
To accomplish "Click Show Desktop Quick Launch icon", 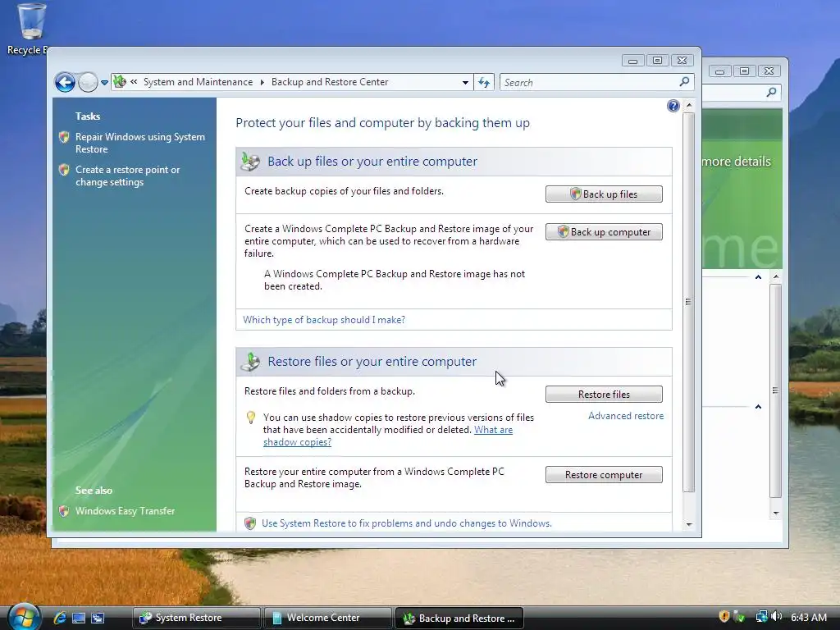I will [x=79, y=618].
